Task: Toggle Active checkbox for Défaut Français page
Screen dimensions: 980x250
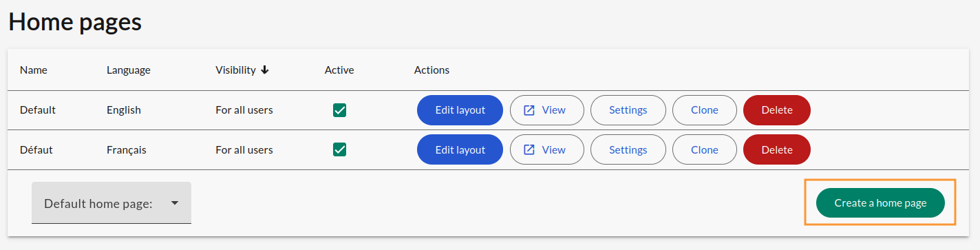Action: [x=339, y=150]
